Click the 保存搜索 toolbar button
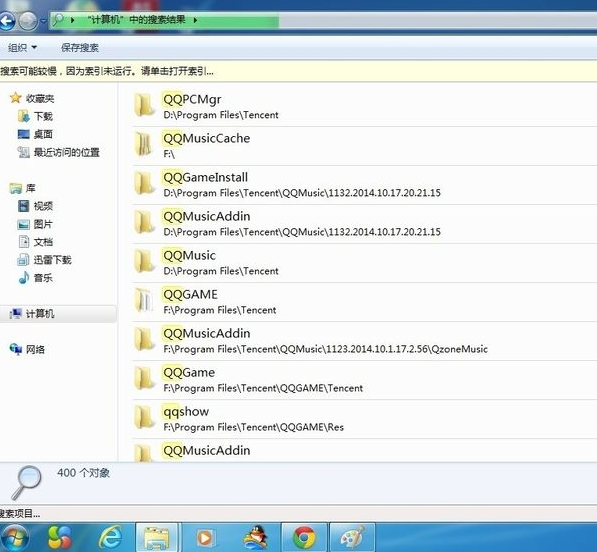Viewport: 597px width, 552px height. point(80,48)
